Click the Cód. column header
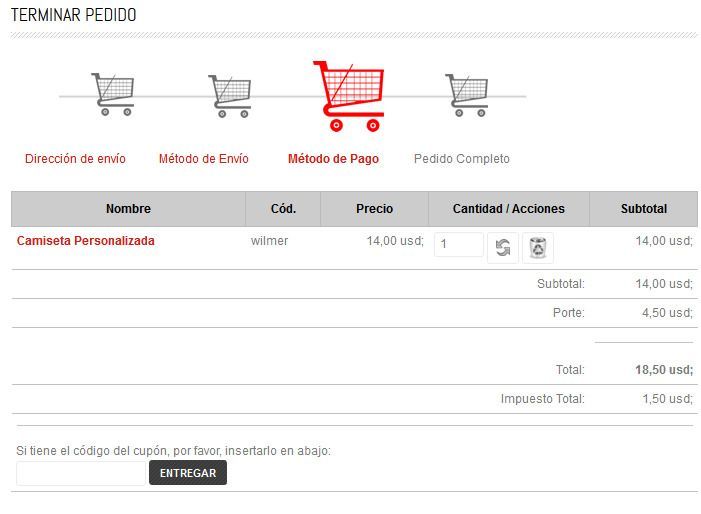Viewport: 701px width, 514px height. point(283,209)
